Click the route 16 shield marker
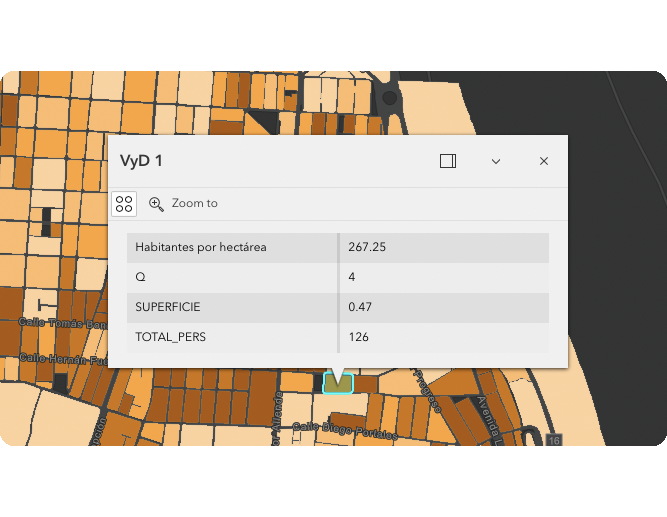Viewport: 667px width, 517px height. (x=556, y=440)
